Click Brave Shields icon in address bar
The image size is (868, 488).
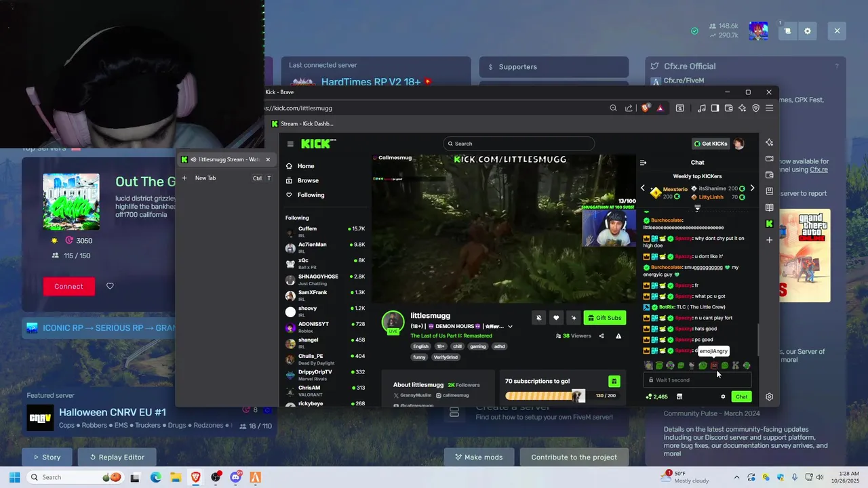click(x=646, y=108)
